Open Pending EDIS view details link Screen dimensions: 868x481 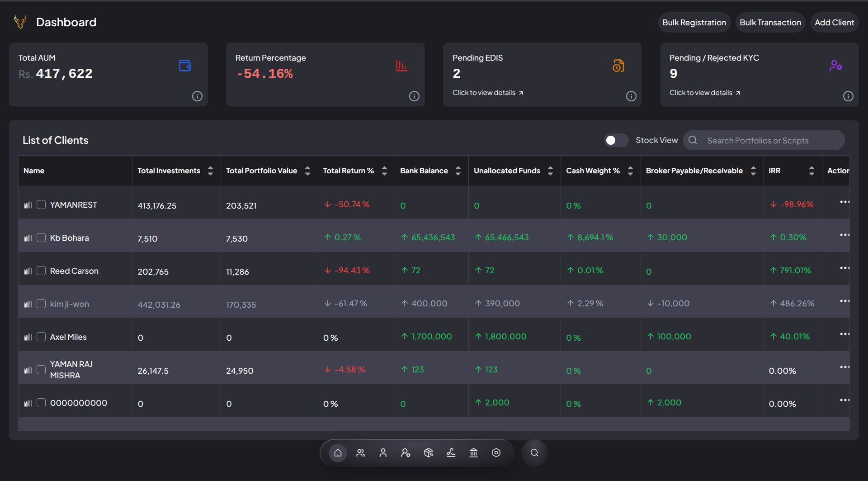(x=488, y=93)
